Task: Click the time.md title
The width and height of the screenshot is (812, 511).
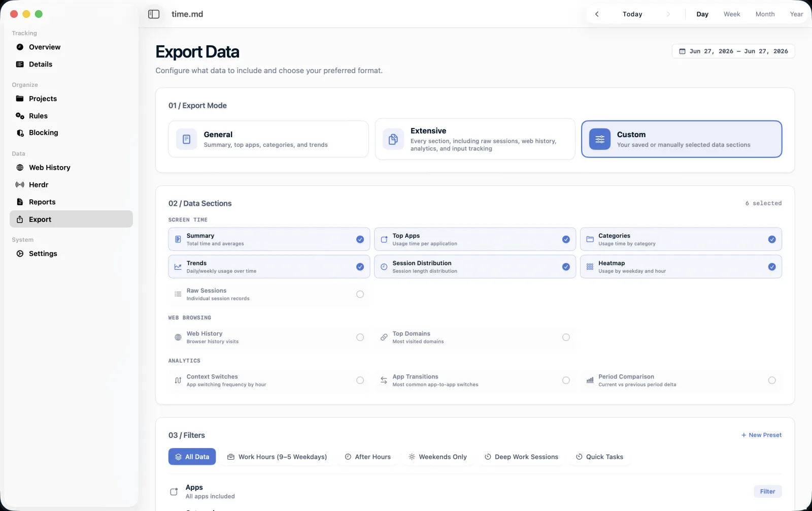Action: 187,14
